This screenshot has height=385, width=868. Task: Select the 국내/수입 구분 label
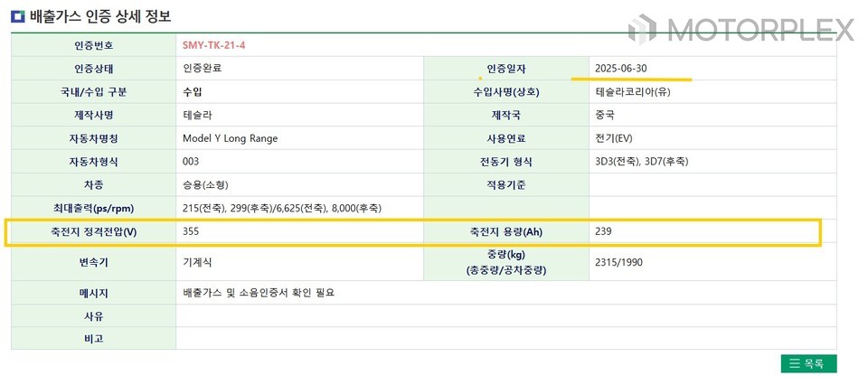pos(93,92)
